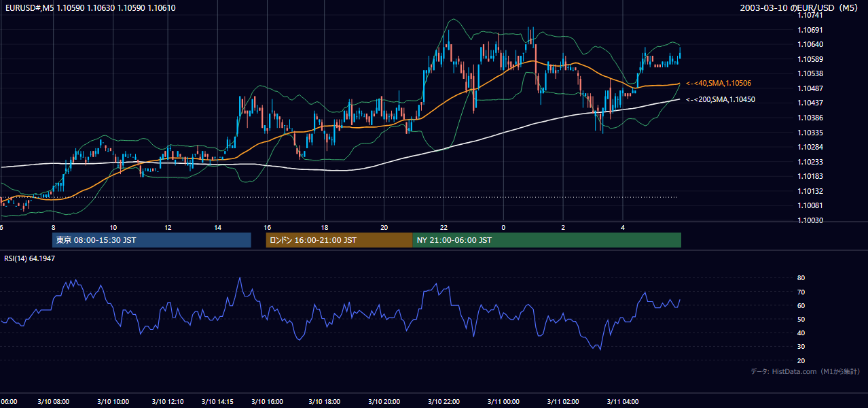Click price axis label 1.10487
Image resolution: width=868 pixels, height=408 pixels.
tap(811, 88)
